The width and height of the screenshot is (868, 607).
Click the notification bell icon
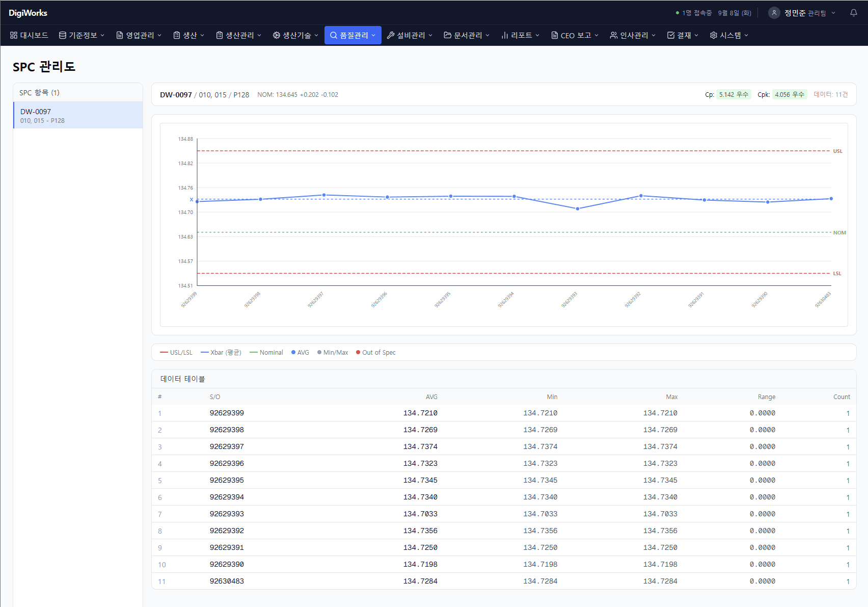[x=854, y=13]
